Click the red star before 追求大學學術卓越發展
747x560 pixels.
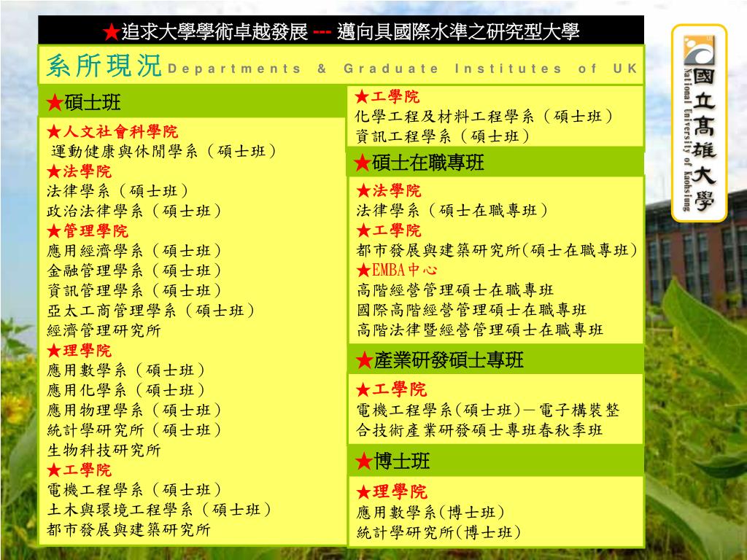[x=111, y=32]
